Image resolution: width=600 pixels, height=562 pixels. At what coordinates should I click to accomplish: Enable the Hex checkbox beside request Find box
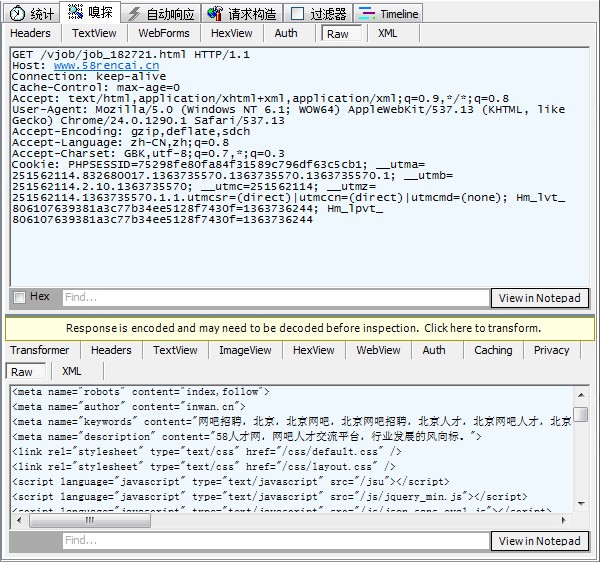(x=19, y=297)
